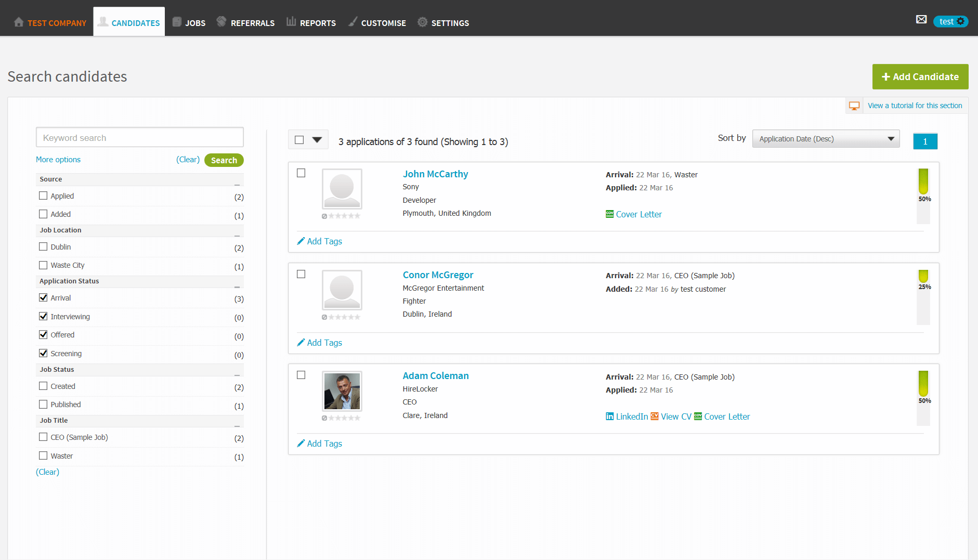Open the Sort by Application Date dropdown
The image size is (978, 560).
coord(826,138)
